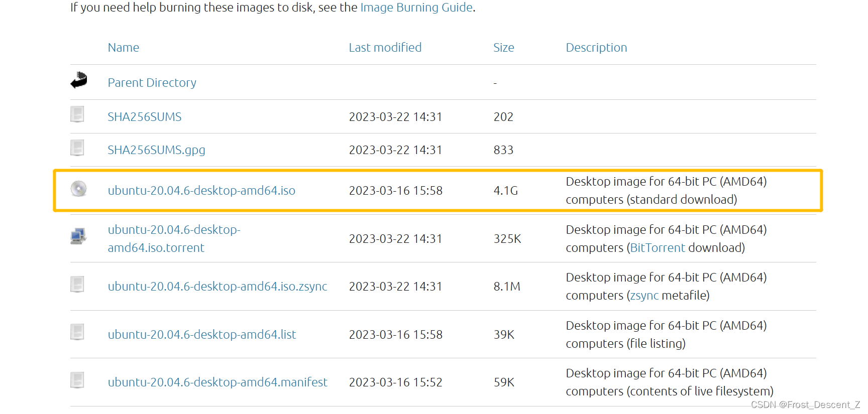Click the SHA256SUMS date 2023-03-22 14:31
868x414 pixels.
coord(396,117)
